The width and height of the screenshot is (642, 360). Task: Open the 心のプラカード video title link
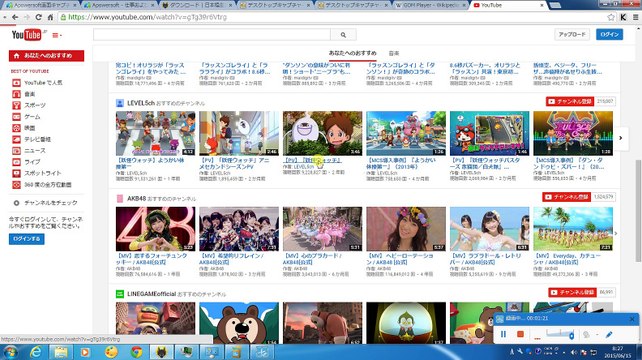pyautogui.click(x=312, y=259)
